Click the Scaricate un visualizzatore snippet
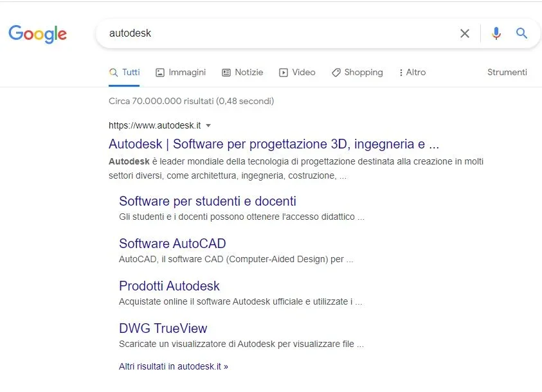The height and width of the screenshot is (392, 542). (241, 344)
